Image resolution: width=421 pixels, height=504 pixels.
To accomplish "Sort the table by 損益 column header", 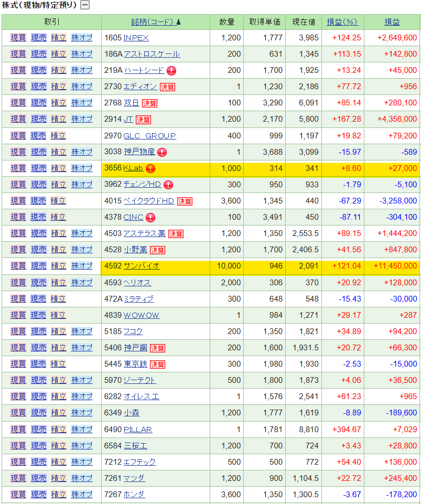I will [x=392, y=22].
